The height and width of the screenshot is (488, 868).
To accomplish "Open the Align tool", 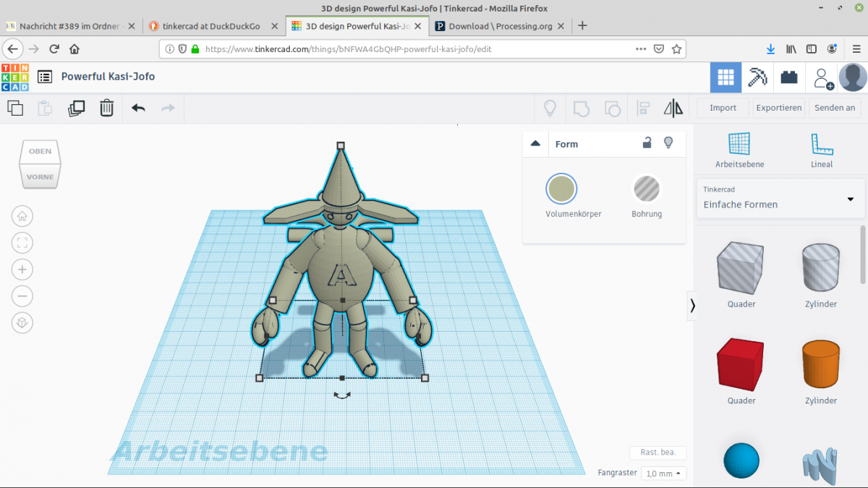I will [643, 108].
